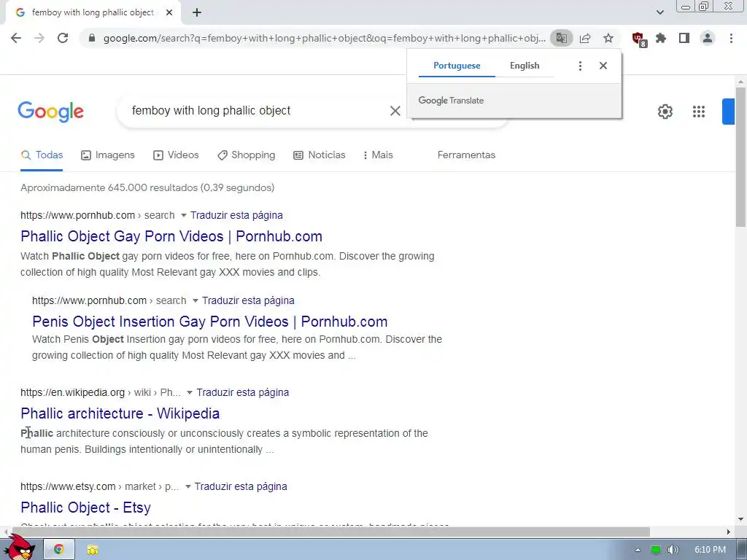Click the horizontal scrollbar right arrow
Image resolution: width=747 pixels, height=560 pixels.
tap(729, 532)
